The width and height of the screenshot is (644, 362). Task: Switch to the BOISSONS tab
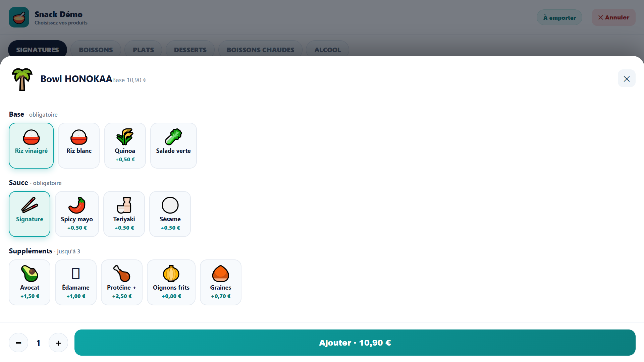point(96,50)
